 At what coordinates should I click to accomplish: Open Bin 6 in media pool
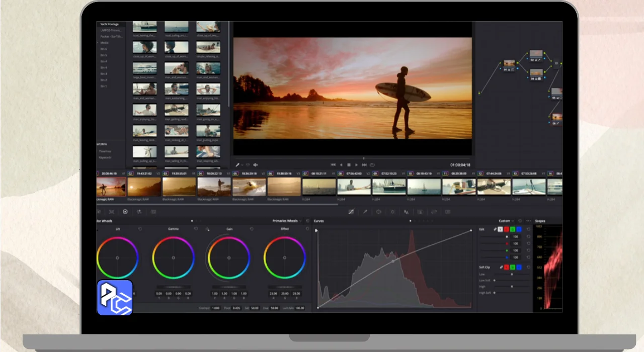click(104, 49)
